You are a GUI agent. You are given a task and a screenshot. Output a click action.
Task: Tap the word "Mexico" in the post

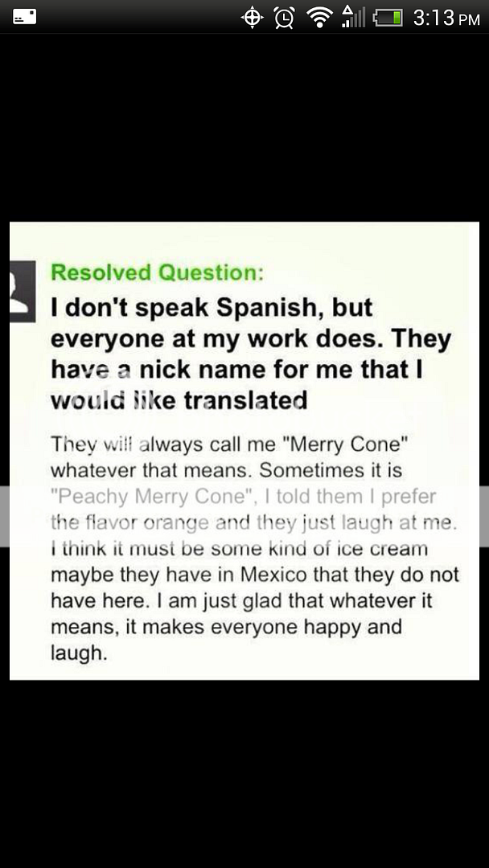click(x=273, y=575)
